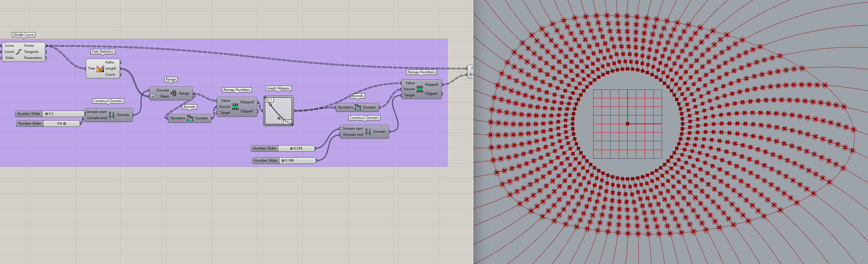Select the Tree Statistics component icon
Image resolution: width=868 pixels, height=264 pixels.
100,69
